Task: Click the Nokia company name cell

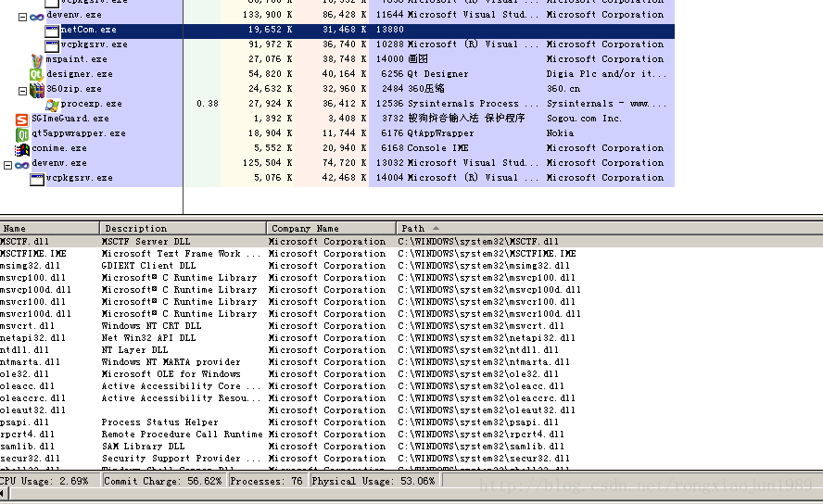Action: pyautogui.click(x=560, y=133)
